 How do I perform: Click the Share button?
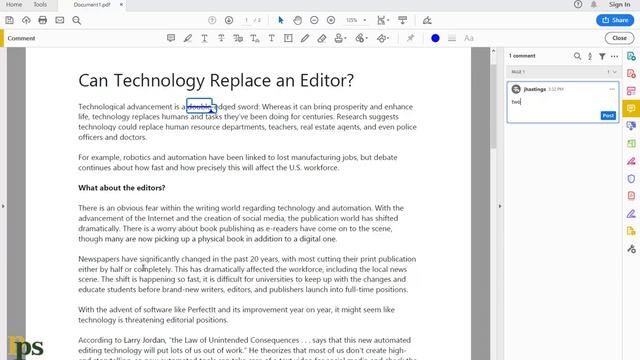coord(615,20)
